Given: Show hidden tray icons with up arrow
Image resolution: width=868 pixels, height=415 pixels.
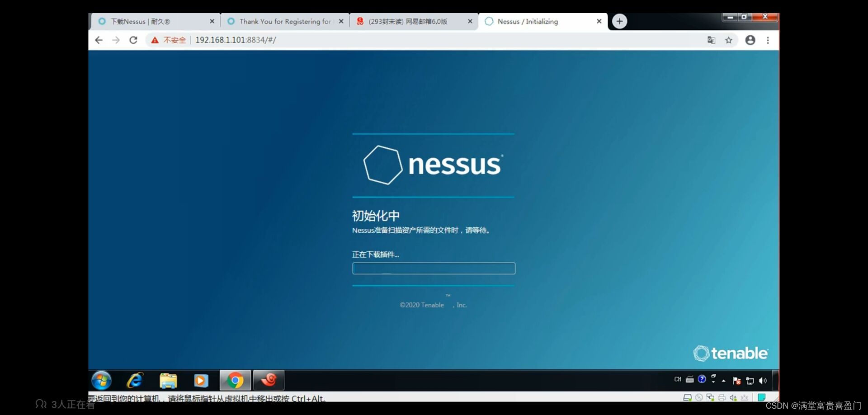Looking at the screenshot, I should click(x=724, y=381).
